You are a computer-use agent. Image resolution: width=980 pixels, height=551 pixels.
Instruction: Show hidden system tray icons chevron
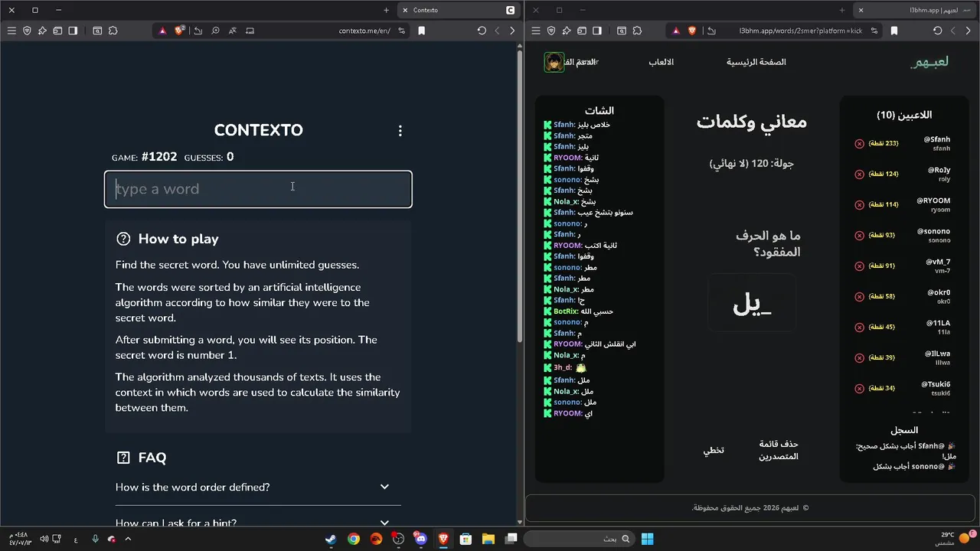(x=128, y=539)
